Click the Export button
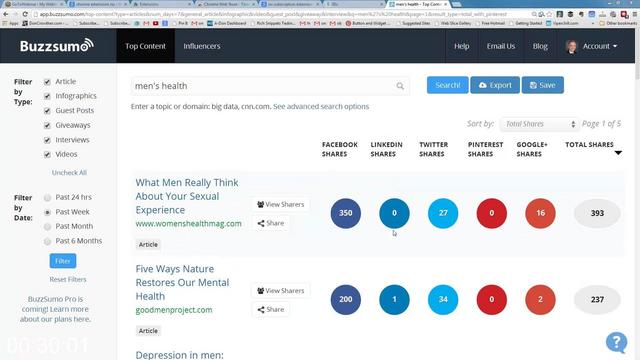Screen dimensions: 640x360 click(495, 85)
